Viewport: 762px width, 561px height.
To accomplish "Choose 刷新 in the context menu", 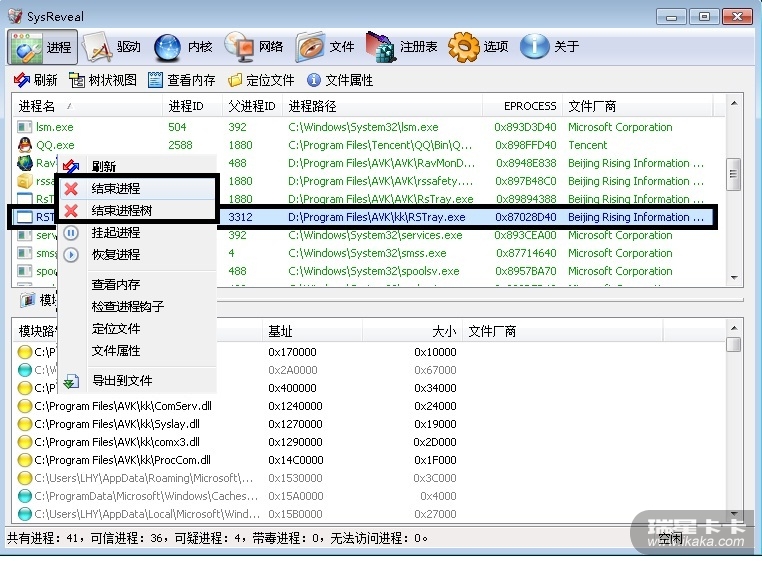I will (137, 166).
